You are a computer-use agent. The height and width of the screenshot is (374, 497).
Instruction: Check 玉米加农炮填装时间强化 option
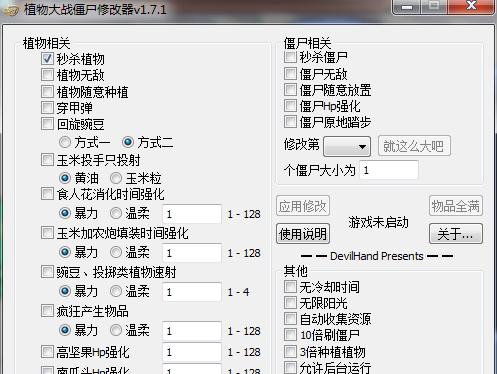tap(47, 233)
